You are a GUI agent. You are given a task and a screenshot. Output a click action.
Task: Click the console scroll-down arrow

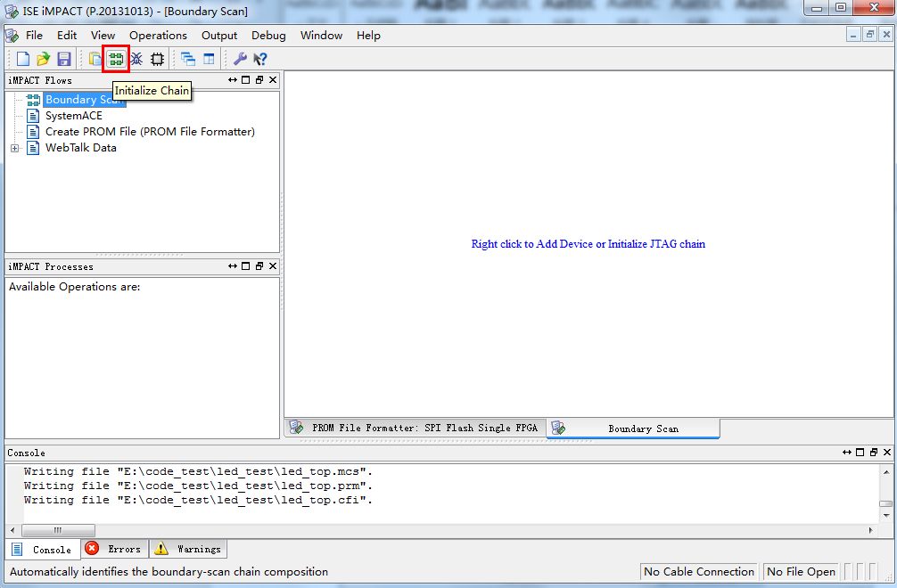click(x=886, y=516)
